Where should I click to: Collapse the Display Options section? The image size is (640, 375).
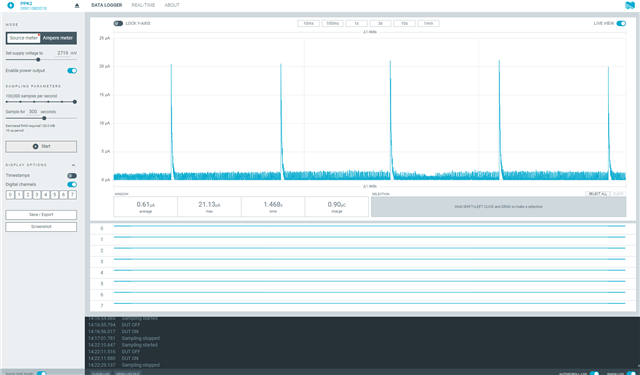[x=73, y=165]
